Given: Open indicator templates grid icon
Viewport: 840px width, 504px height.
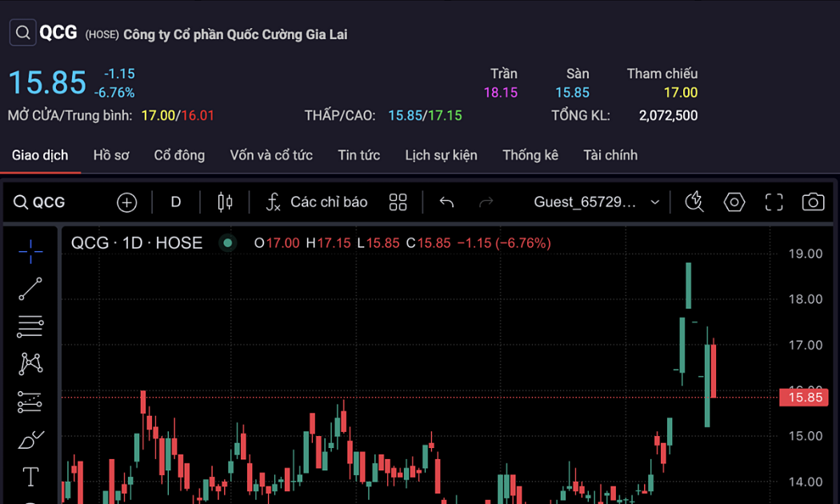Looking at the screenshot, I should [398, 202].
